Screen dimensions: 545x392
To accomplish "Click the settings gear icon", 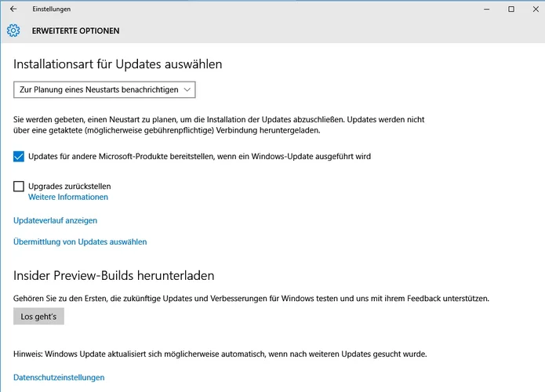I will (x=13, y=31).
